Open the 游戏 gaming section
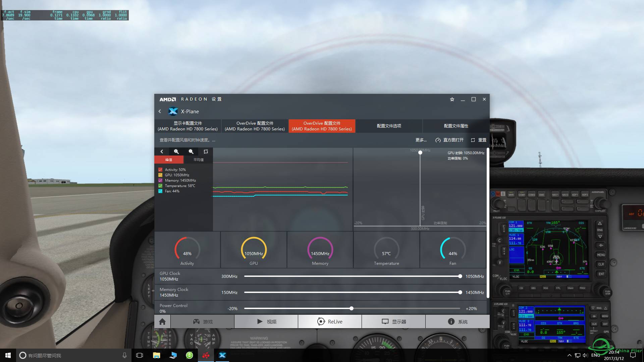 [x=203, y=321]
